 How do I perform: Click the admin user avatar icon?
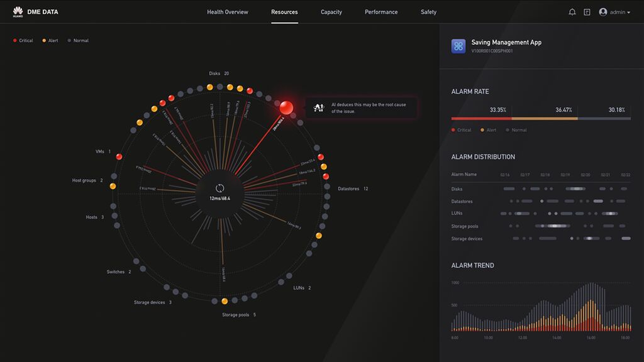pyautogui.click(x=603, y=12)
